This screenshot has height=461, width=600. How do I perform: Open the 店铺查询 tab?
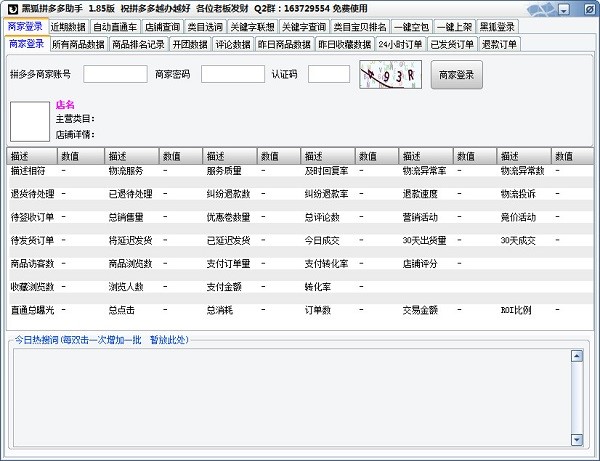coord(162,27)
